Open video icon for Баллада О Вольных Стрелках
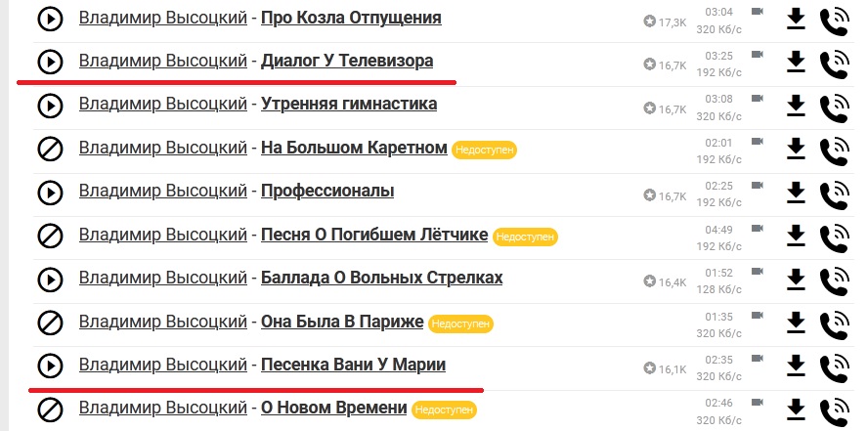The width and height of the screenshot is (868, 431). (x=757, y=271)
